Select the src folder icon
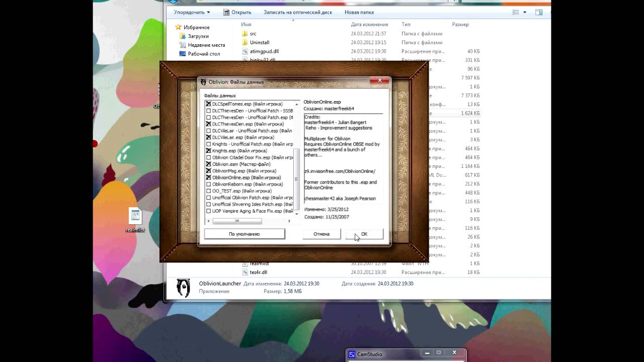 pos(245,34)
